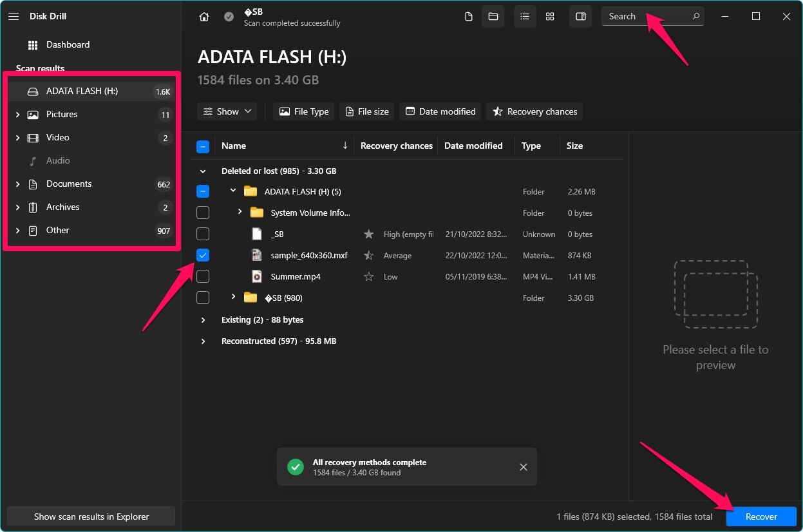Viewport: 803px width, 532px height.
Task: Switch to folder view icon in toolbar
Action: (493, 17)
